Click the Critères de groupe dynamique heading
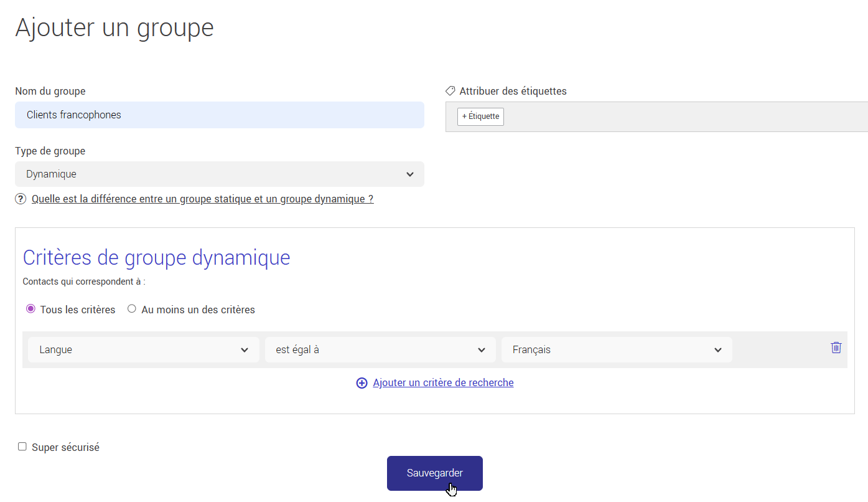The width and height of the screenshot is (868, 502). coord(156,257)
